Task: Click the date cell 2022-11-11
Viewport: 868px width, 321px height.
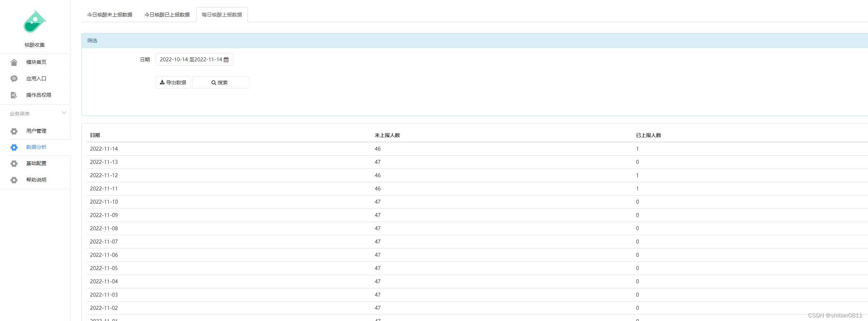Action: pos(104,189)
